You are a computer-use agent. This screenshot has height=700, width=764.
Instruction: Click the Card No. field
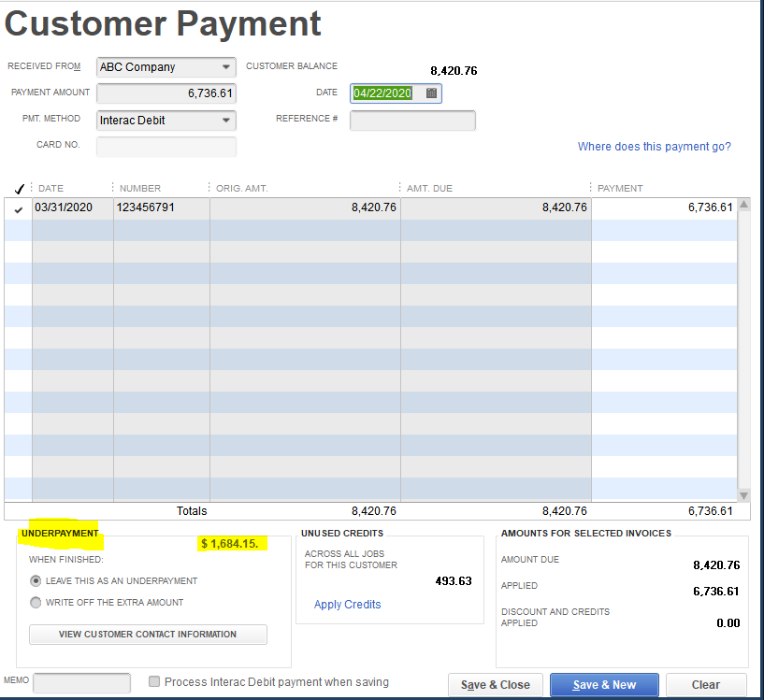pos(166,147)
